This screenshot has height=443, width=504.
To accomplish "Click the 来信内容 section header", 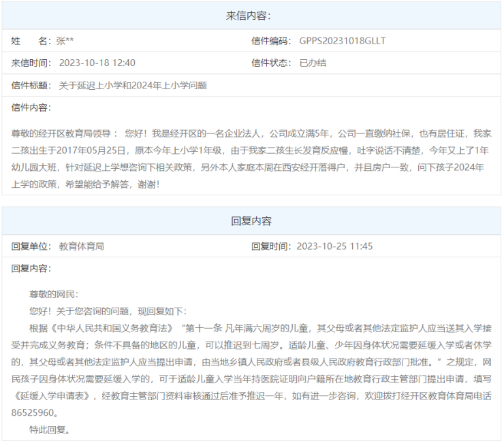I will pos(251,16).
